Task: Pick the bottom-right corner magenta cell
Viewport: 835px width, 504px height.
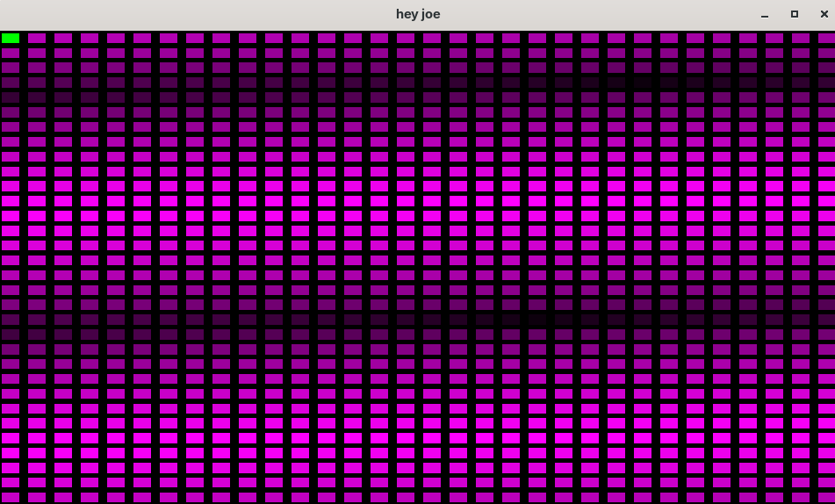Action: coord(825,497)
